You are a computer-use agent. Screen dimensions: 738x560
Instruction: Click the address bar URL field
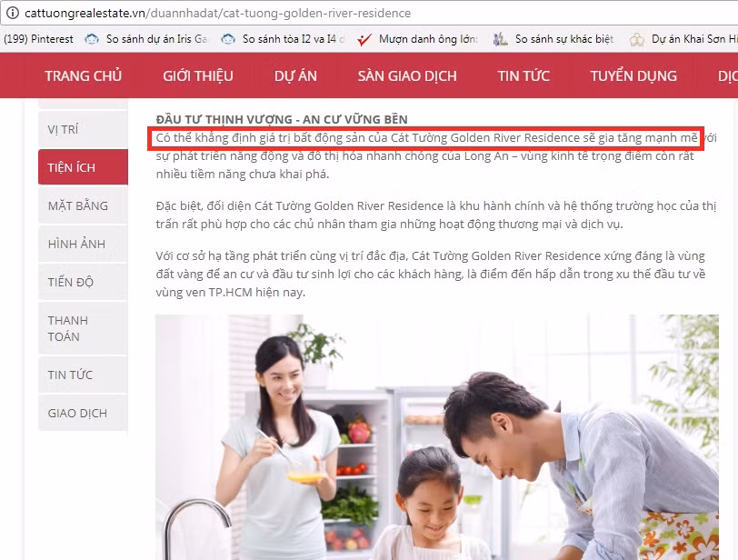tap(273, 14)
